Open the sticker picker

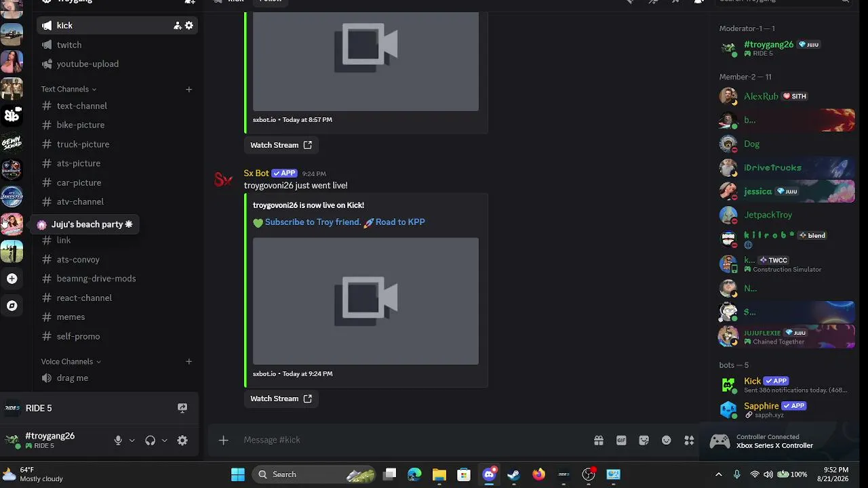click(x=644, y=441)
